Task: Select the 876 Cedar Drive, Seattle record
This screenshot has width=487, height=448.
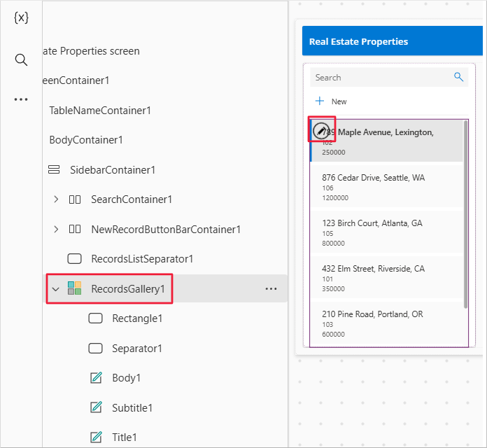Action: pyautogui.click(x=387, y=186)
